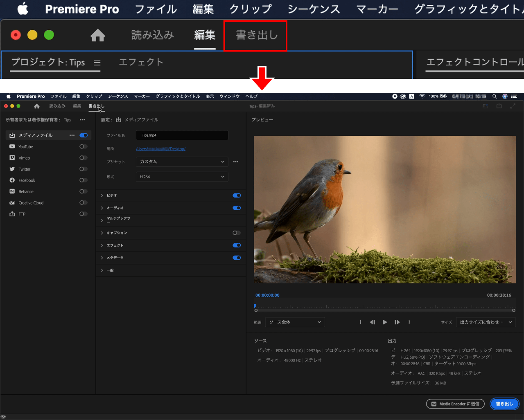Click Creative Cloud menu bar icon
Screen dimensions: 524x420
click(x=403, y=97)
